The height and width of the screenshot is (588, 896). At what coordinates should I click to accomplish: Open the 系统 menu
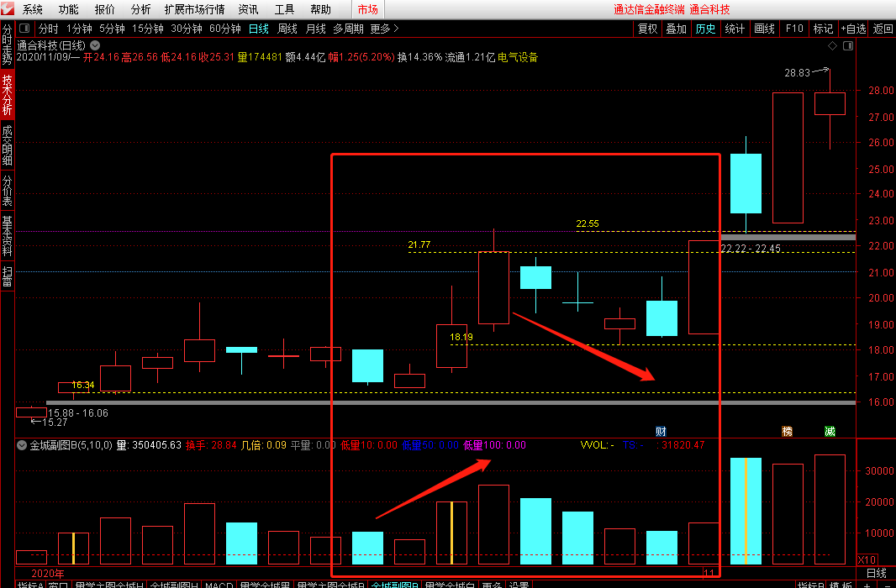pos(33,10)
